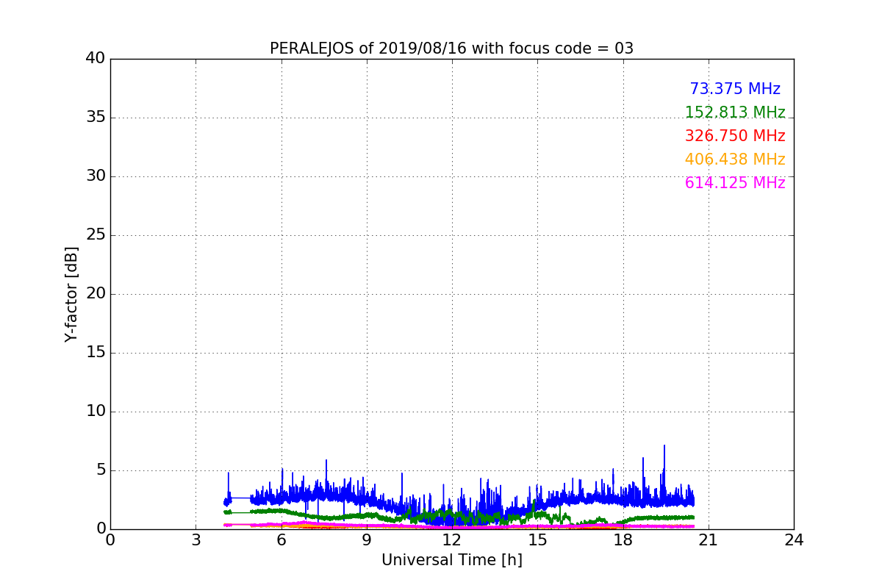Click the y-axis tick label 35
882x588 pixels.
click(x=96, y=118)
